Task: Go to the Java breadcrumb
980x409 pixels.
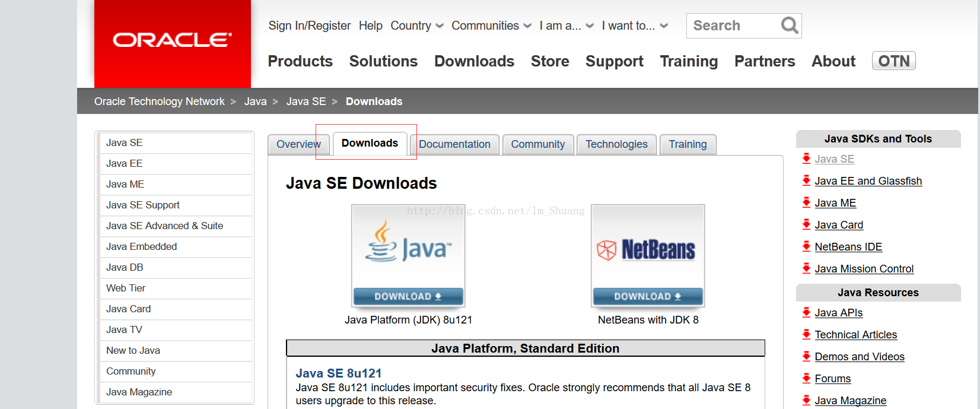Action: click(256, 102)
